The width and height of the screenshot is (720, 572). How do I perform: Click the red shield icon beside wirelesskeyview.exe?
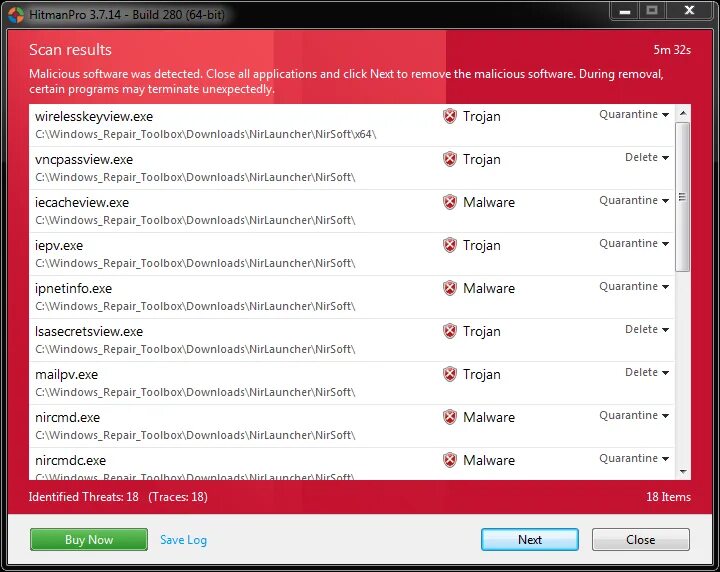450,116
